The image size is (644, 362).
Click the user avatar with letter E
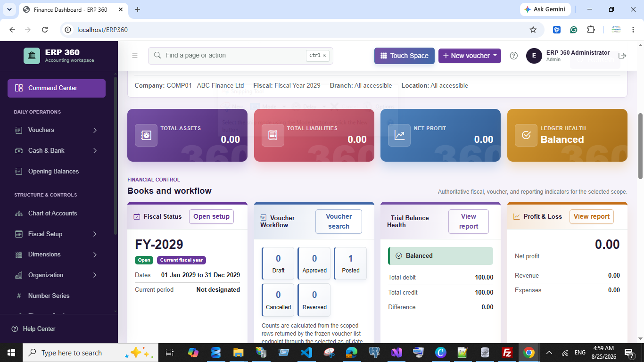click(534, 56)
